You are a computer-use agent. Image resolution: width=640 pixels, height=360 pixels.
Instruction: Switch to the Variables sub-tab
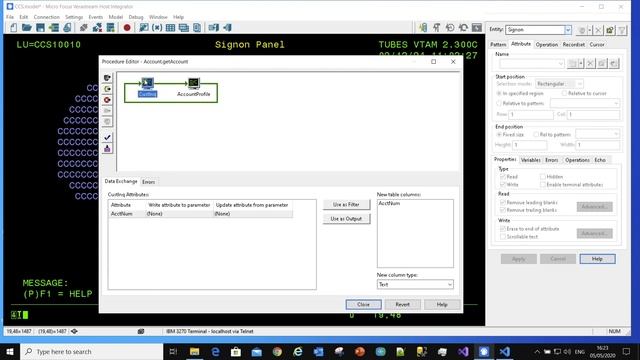click(531, 160)
